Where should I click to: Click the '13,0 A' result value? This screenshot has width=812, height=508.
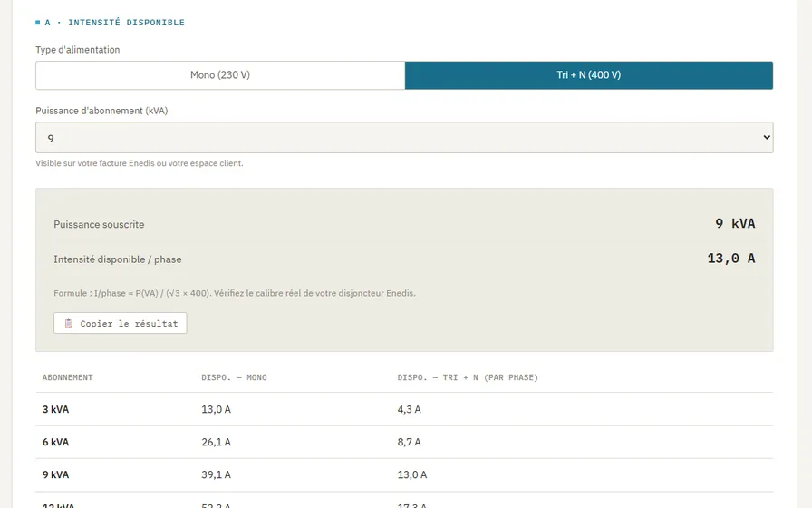click(x=731, y=259)
